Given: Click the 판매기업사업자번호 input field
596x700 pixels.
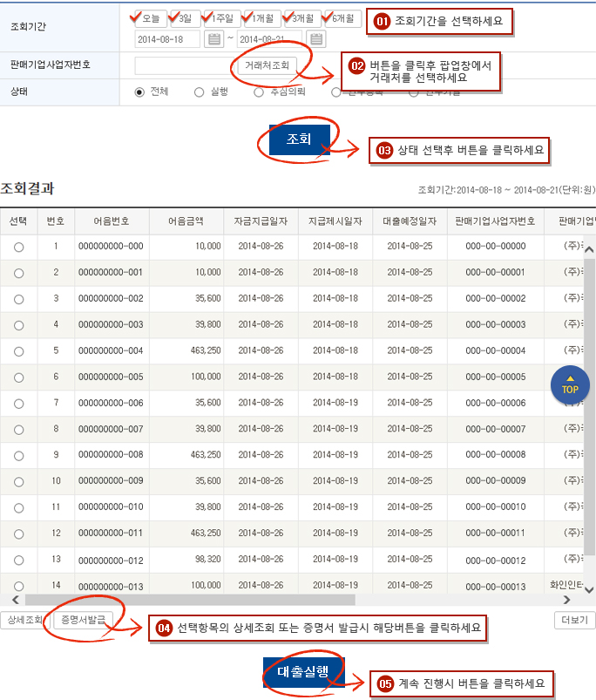Looking at the screenshot, I should [185, 65].
